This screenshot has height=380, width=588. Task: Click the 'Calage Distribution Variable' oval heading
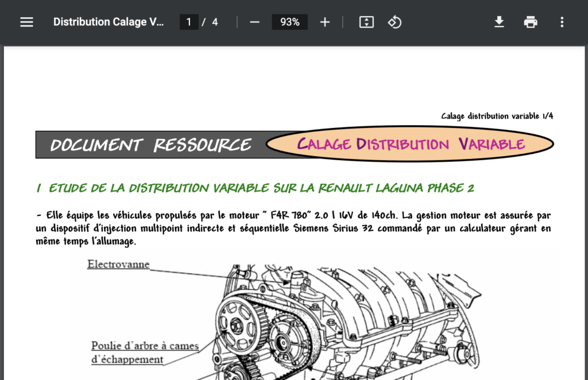[x=411, y=144]
